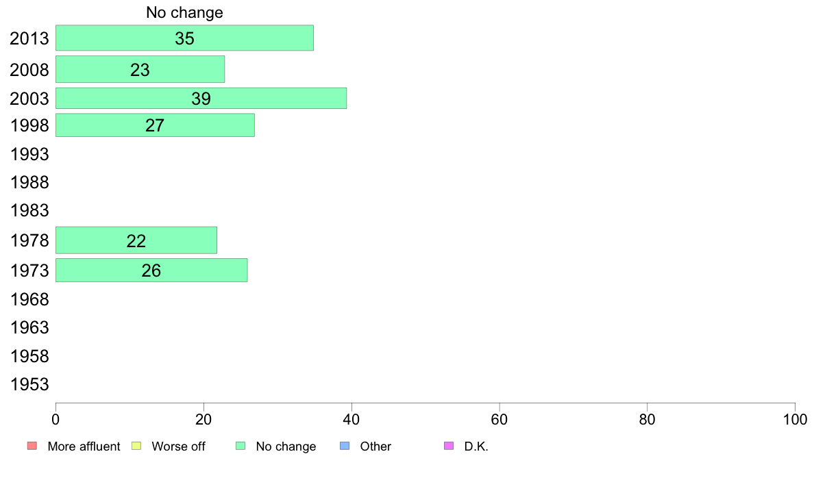The image size is (814, 504).
Task: Click the 100 tick on x-axis
Action: 795,419
